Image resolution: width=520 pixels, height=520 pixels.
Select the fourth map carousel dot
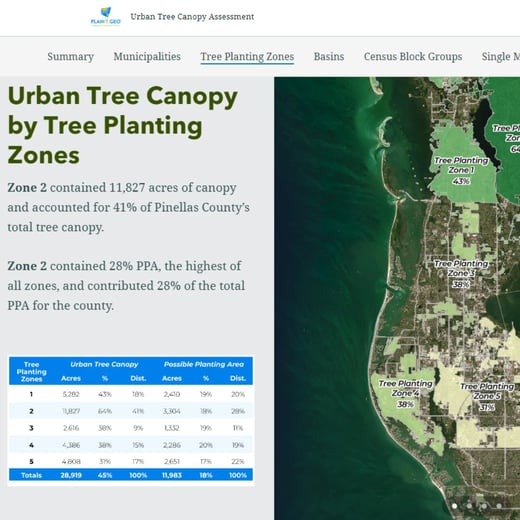[499, 506]
